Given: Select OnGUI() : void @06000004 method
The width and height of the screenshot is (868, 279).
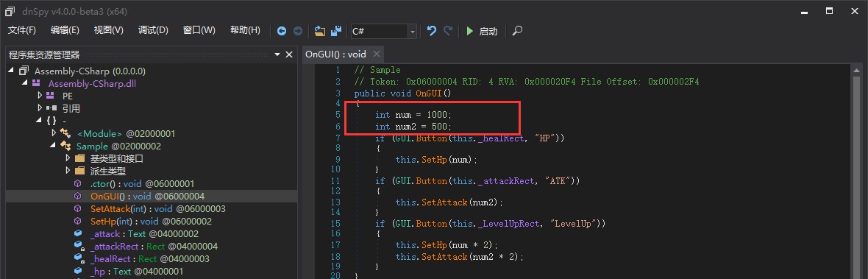Looking at the screenshot, I should tap(148, 196).
